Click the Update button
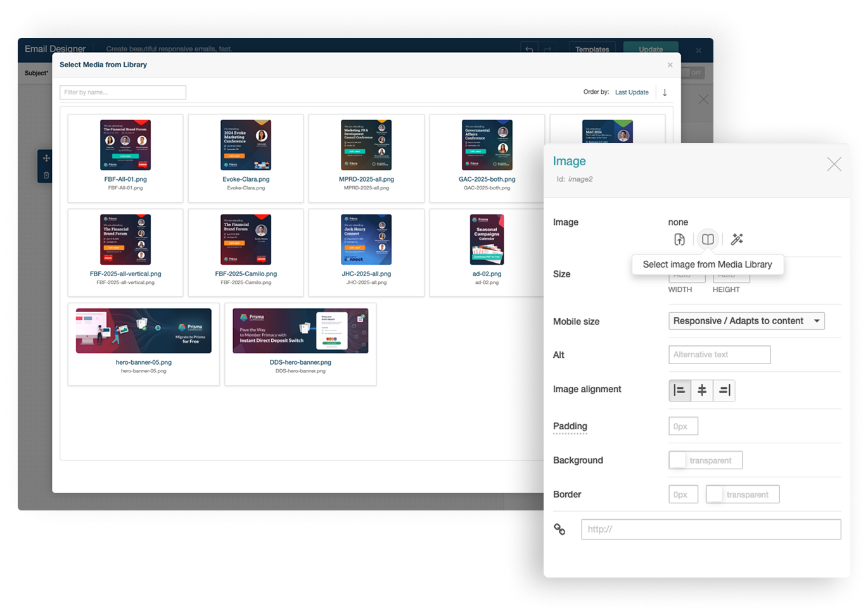 (x=651, y=49)
